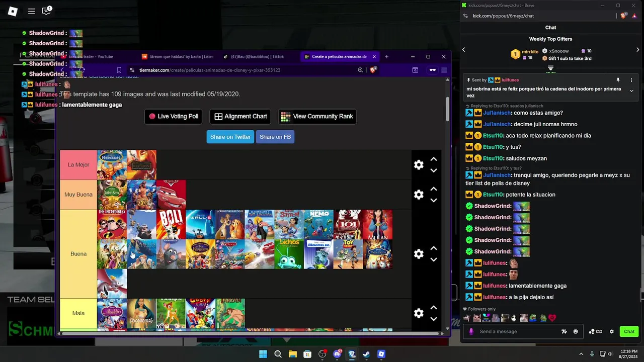The width and height of the screenshot is (644, 362).
Task: Select the WALL-E poster in Buena tier
Action: click(200, 224)
